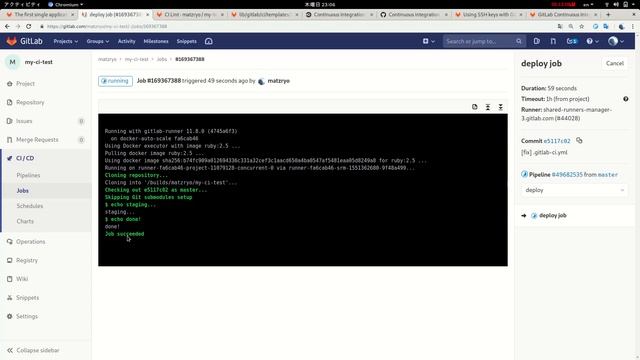
Task: Click the browser back arrow
Action: [7, 26]
